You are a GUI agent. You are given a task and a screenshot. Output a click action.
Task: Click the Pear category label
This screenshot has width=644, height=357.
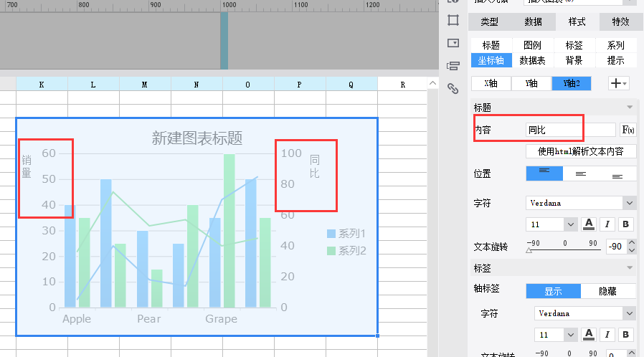point(148,319)
